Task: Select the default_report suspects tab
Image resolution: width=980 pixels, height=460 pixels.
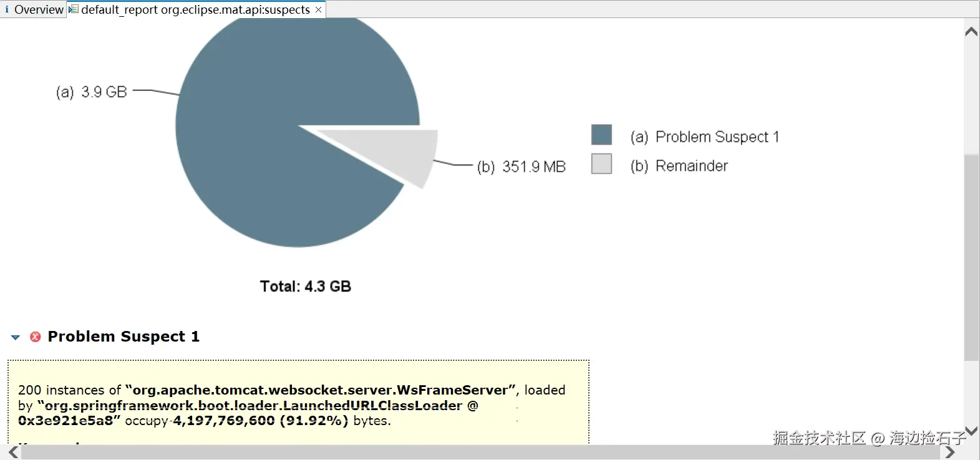Action: point(195,9)
